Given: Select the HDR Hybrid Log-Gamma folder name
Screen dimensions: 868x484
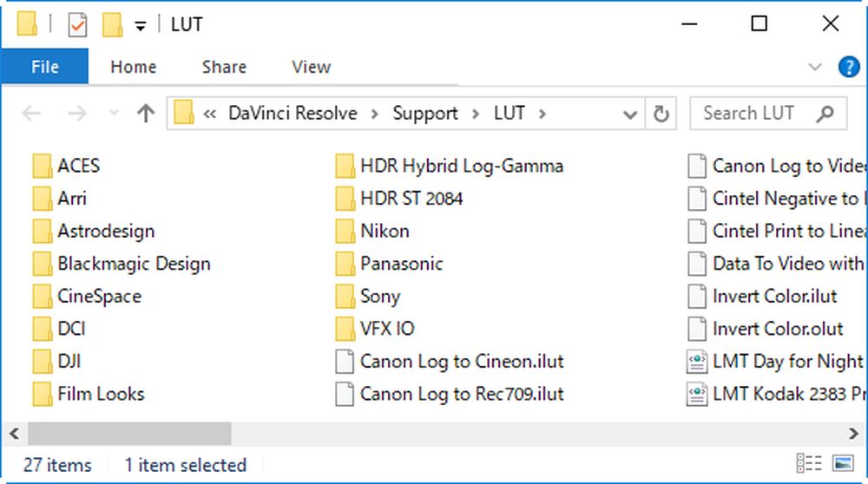Looking at the screenshot, I should pyautogui.click(x=462, y=166).
